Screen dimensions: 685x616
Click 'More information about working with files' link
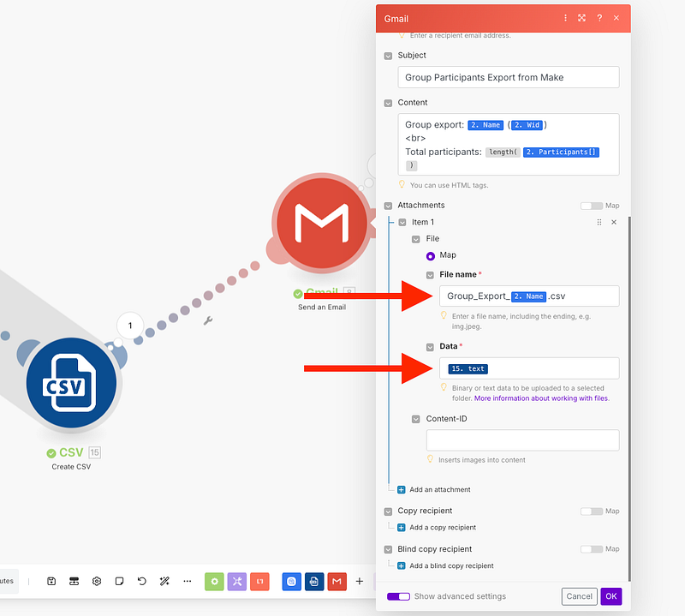click(541, 398)
